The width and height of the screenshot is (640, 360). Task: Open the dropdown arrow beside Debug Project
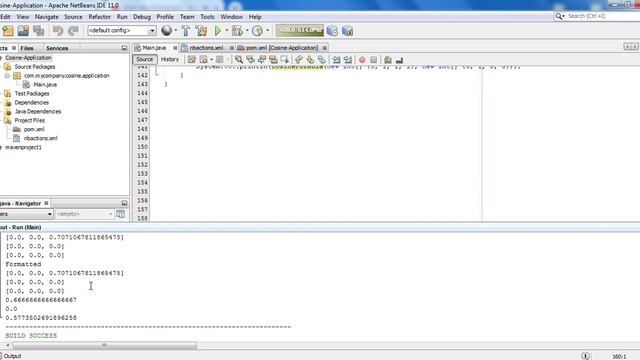247,30
